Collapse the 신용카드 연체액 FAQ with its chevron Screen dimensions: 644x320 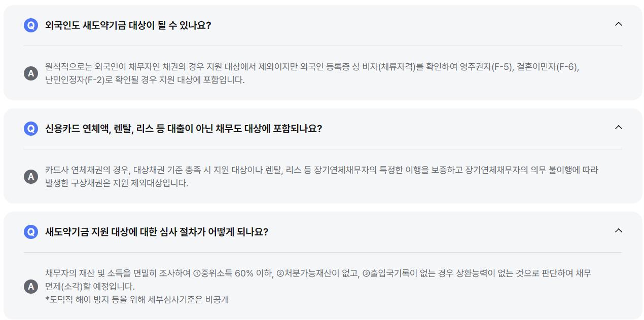(x=618, y=128)
